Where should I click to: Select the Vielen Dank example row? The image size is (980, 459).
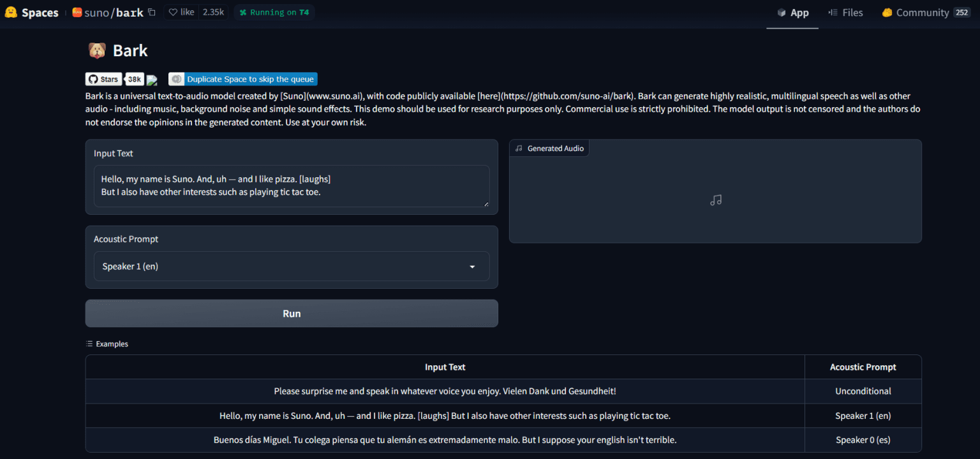445,391
